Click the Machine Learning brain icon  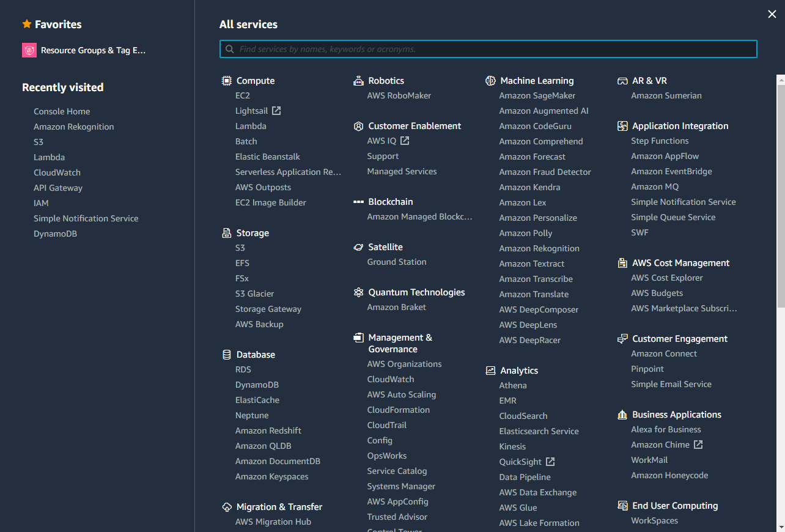[490, 81]
